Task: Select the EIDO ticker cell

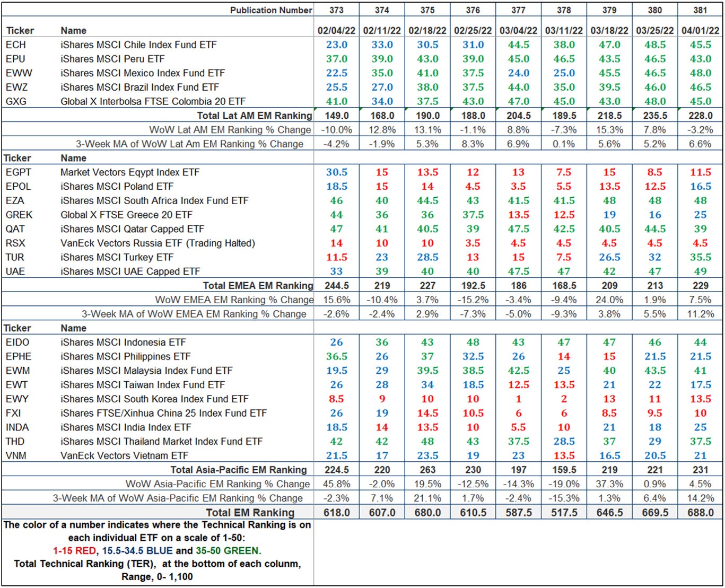Action: pos(18,343)
